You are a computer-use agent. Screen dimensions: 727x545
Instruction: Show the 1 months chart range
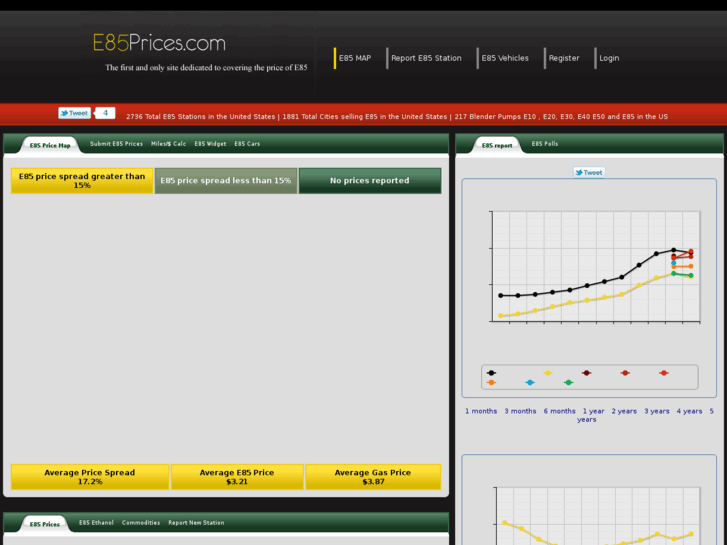pos(481,411)
